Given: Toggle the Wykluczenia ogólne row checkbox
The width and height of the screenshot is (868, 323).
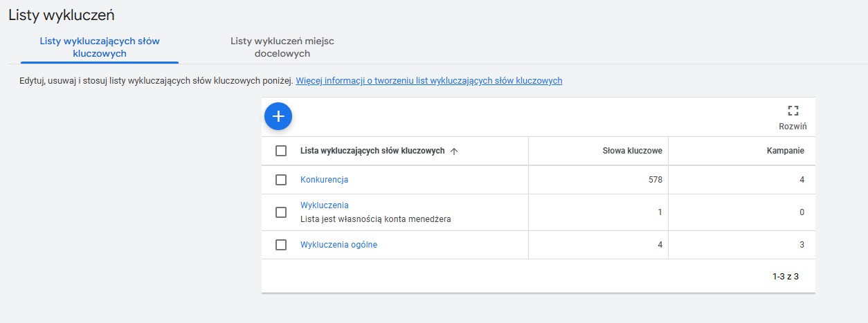Looking at the screenshot, I should (x=281, y=245).
